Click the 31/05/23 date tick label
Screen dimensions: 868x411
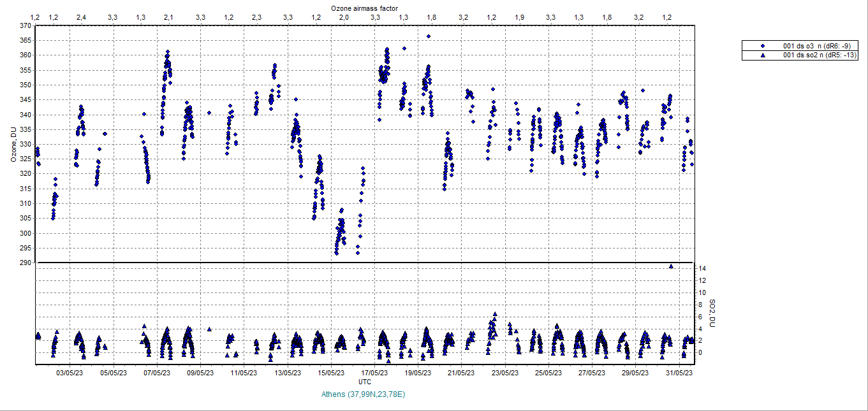(x=679, y=373)
